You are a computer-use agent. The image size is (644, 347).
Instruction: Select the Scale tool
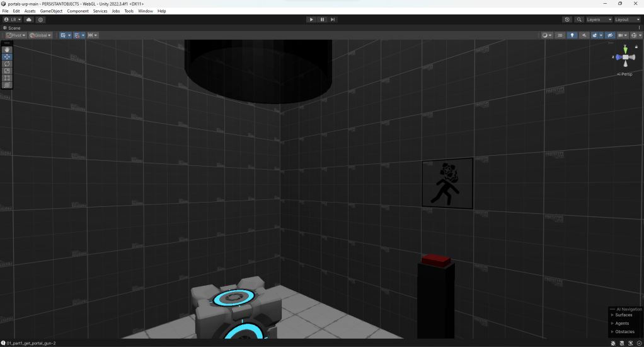(8, 71)
